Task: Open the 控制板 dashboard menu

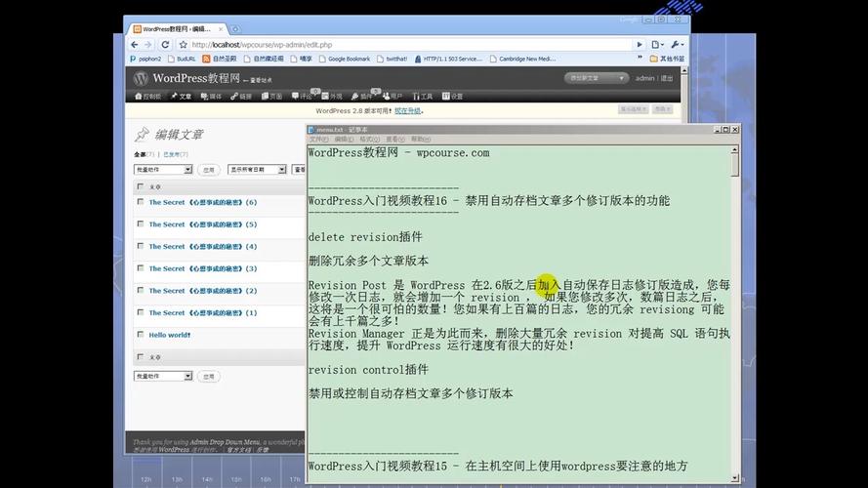Action: pos(147,97)
